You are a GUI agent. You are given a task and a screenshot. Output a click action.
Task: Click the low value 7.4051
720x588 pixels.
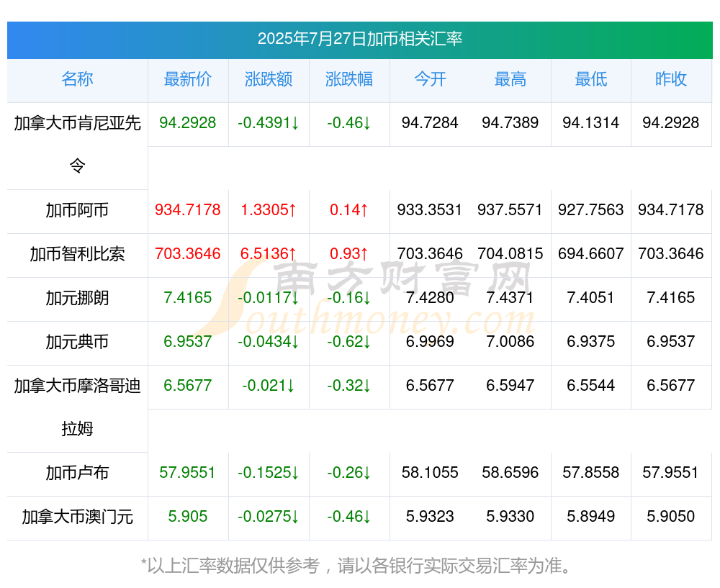tap(591, 298)
